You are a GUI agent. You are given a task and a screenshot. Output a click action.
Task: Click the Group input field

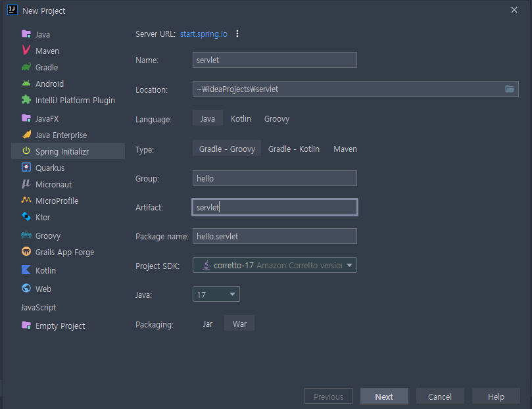(274, 178)
